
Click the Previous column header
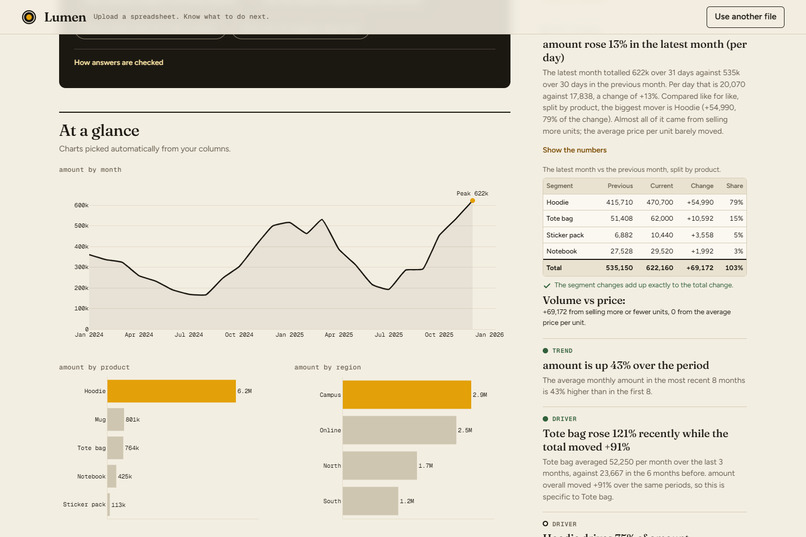620,186
